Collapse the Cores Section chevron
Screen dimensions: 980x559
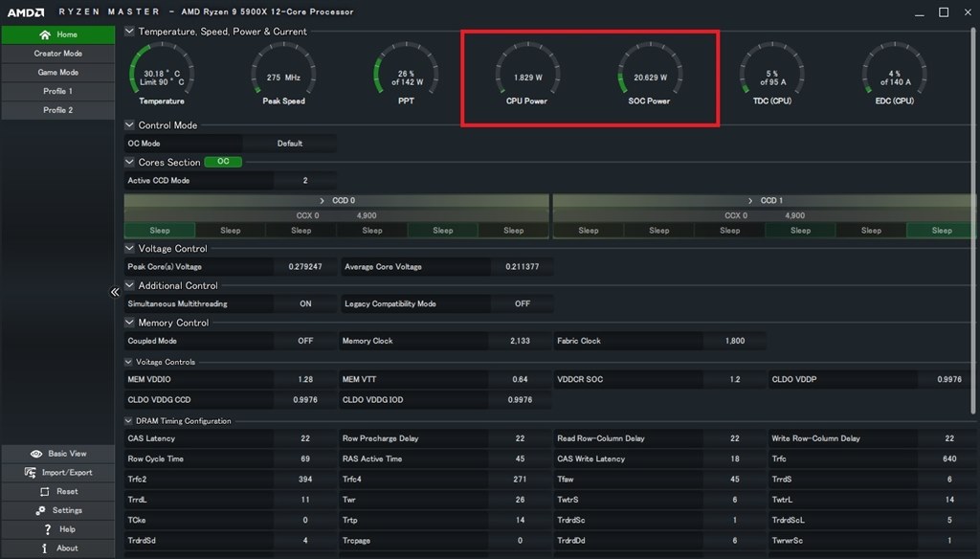click(129, 162)
